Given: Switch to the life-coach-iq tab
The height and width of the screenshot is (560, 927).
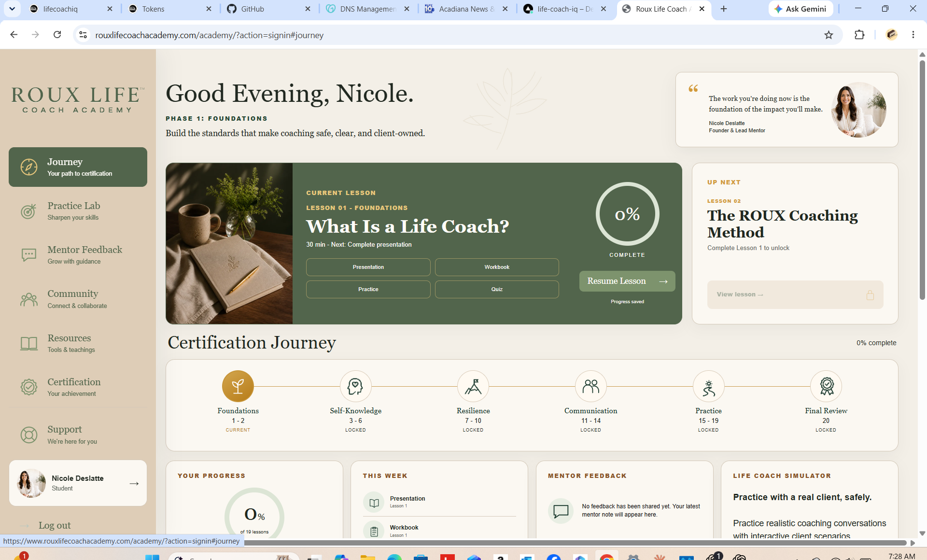Looking at the screenshot, I should click(565, 9).
